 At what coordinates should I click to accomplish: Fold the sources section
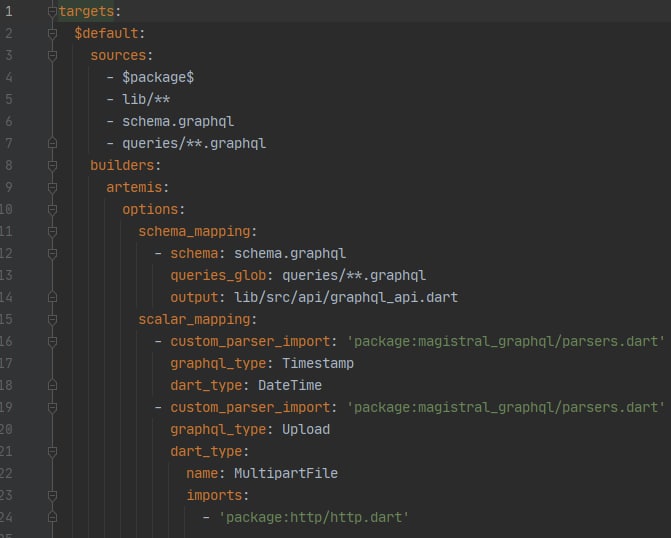(x=52, y=56)
